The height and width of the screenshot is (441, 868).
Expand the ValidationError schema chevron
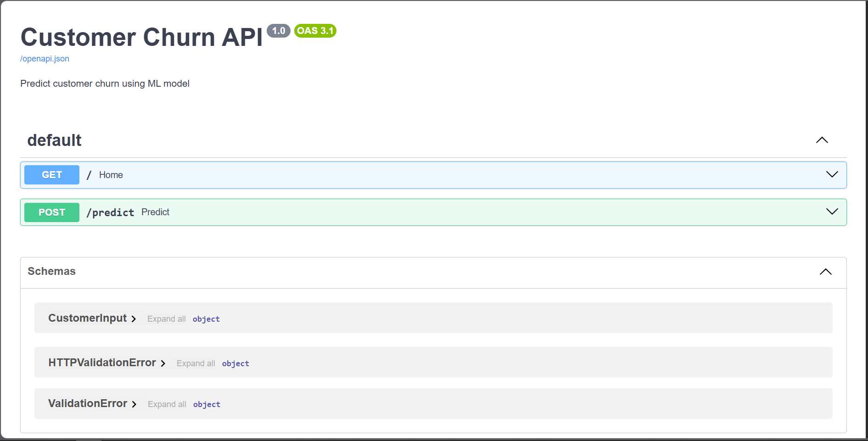click(x=134, y=404)
